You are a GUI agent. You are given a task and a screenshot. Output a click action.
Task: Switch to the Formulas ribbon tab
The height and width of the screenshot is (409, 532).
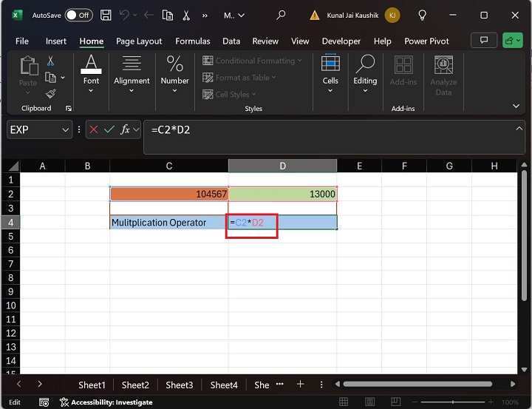[x=193, y=41]
